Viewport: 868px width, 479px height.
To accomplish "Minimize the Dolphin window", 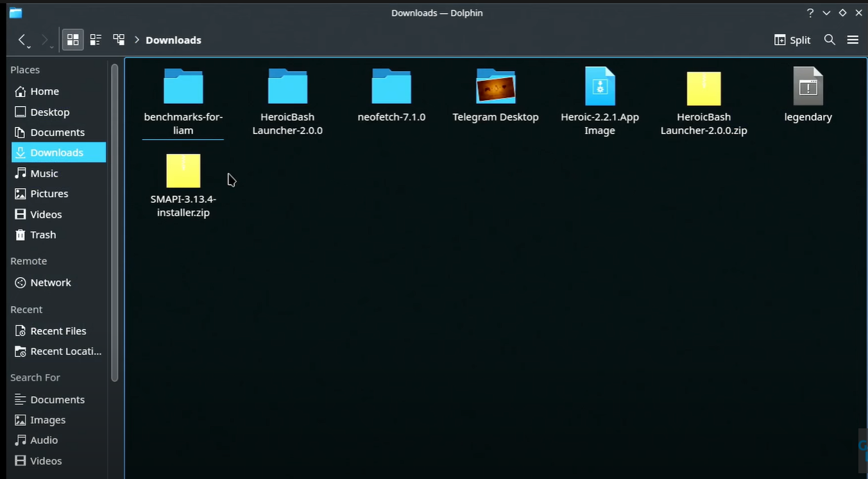I will click(826, 13).
